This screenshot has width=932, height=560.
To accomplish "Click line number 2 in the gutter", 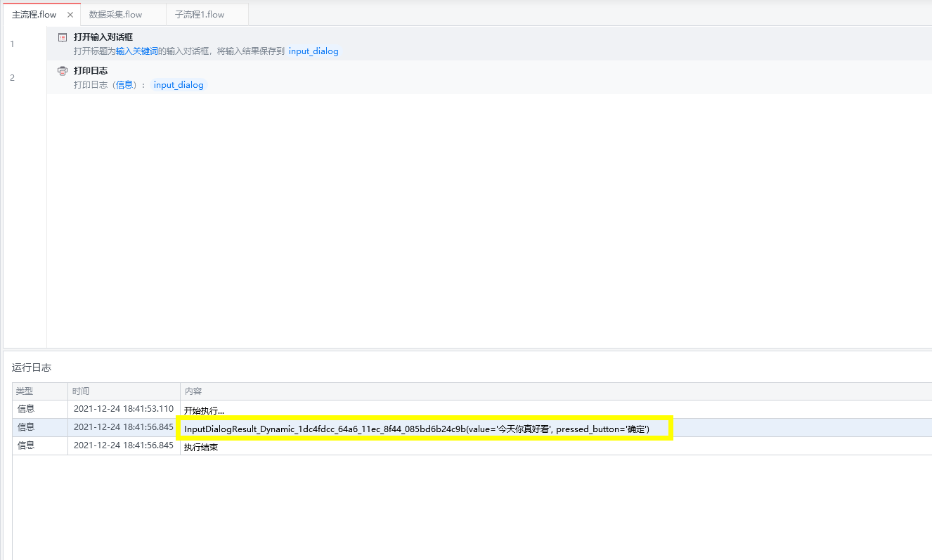I will (x=12, y=78).
